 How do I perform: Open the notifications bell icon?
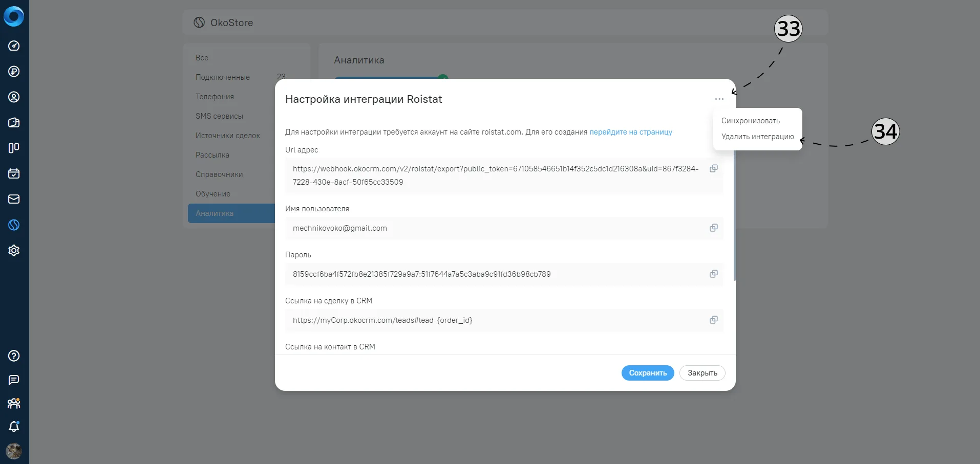coord(14,427)
